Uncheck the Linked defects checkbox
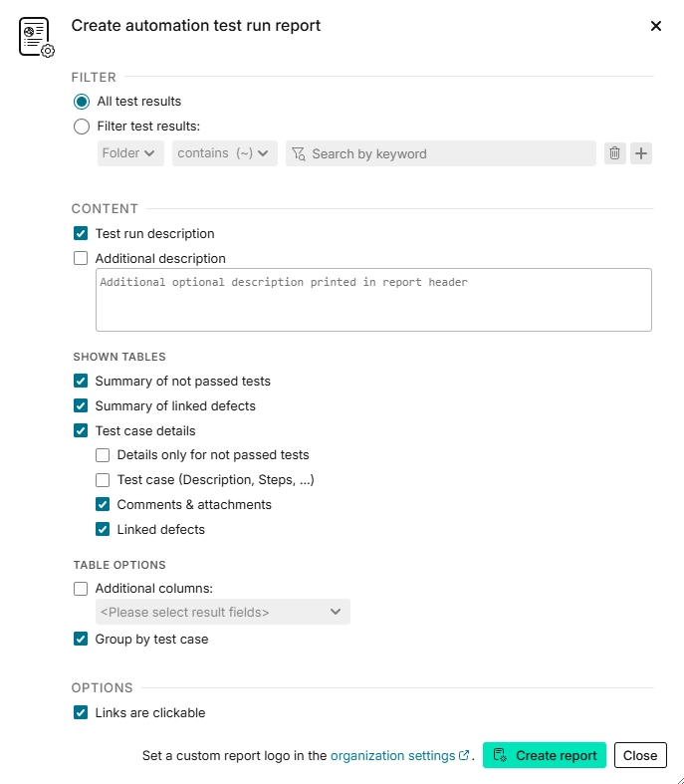This screenshot has height=784, width=684. click(x=103, y=529)
